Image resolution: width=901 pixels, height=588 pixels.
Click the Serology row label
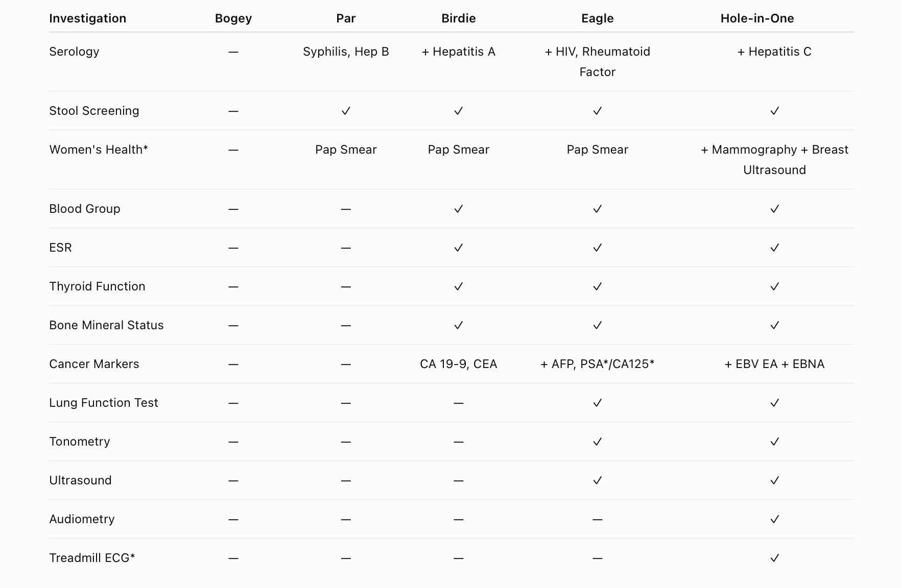click(x=74, y=52)
